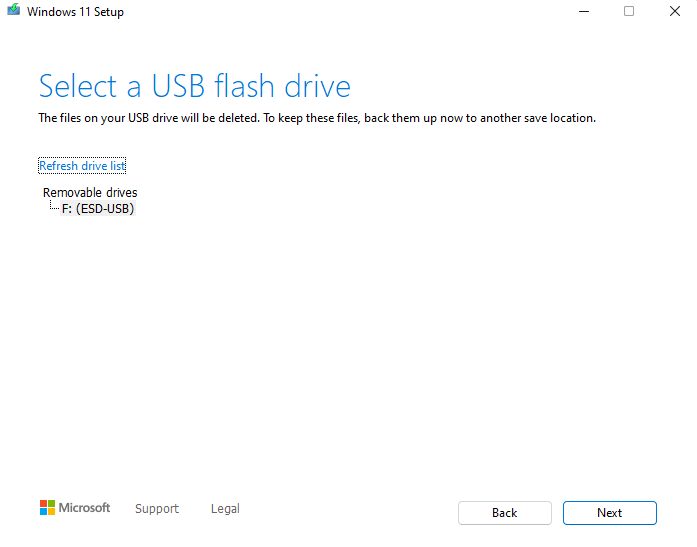Continue with the Next button

(609, 513)
